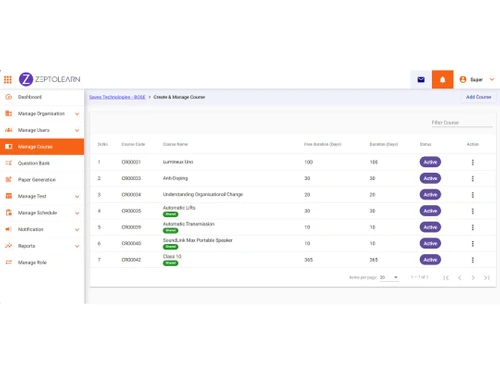Click the Dashboard gauge icon
Image resolution: width=500 pixels, height=375 pixels.
coord(9,97)
